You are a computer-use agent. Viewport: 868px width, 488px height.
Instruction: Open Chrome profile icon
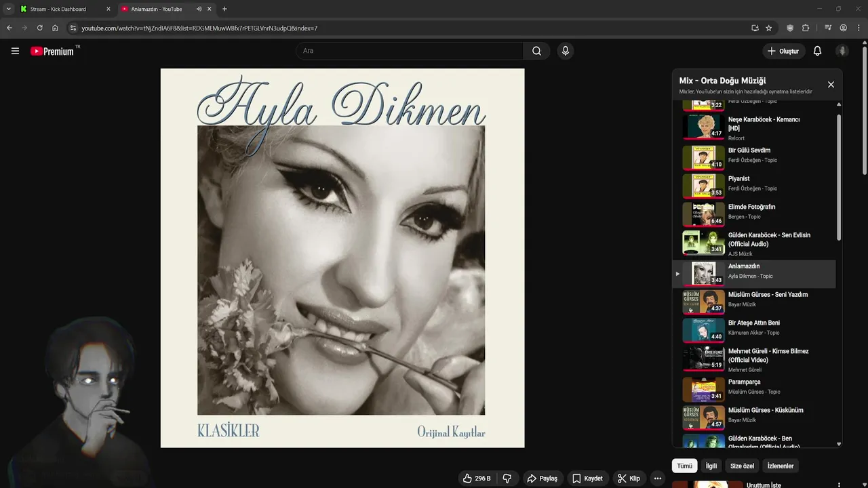click(x=844, y=28)
